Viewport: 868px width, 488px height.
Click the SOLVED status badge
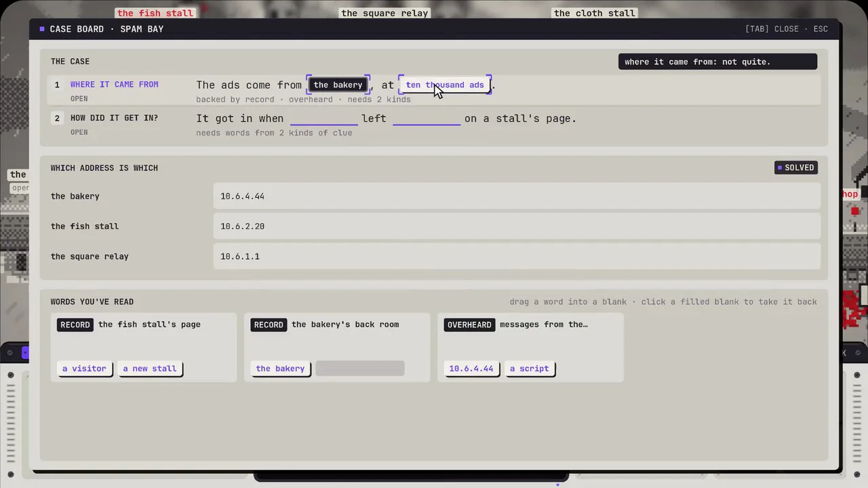tap(795, 167)
